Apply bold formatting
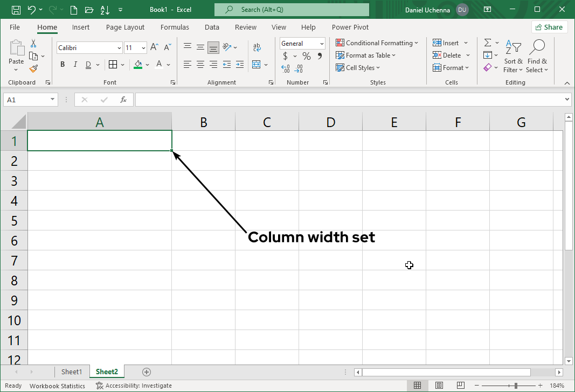 [62, 64]
